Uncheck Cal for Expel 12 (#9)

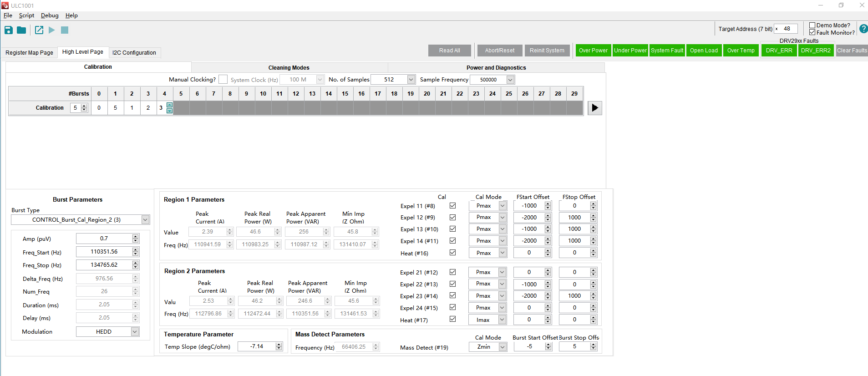pyautogui.click(x=452, y=217)
